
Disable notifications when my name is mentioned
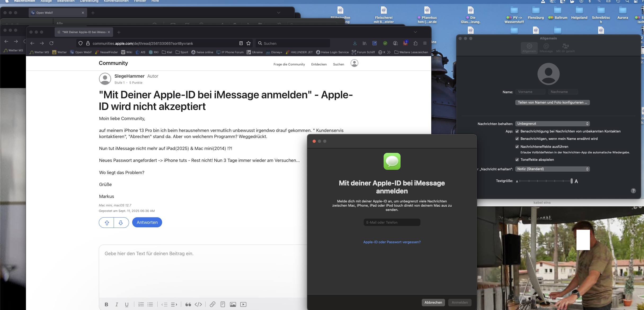tap(517, 139)
